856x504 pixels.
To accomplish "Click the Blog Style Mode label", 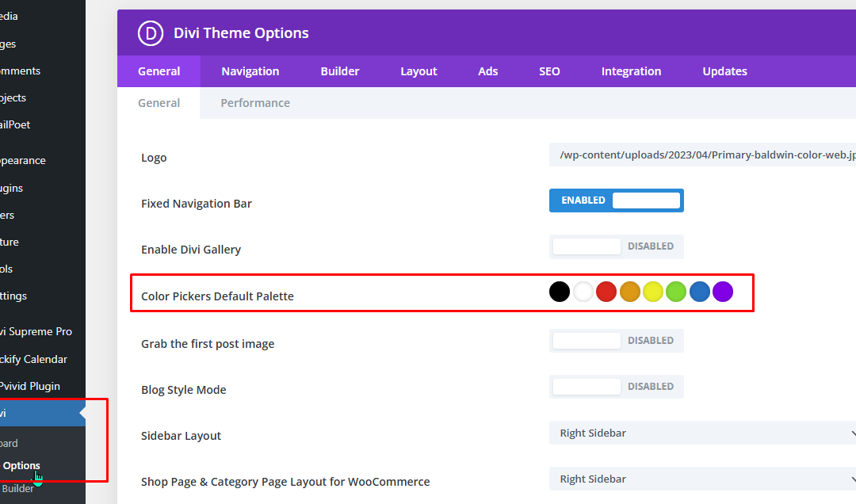I will (x=183, y=390).
